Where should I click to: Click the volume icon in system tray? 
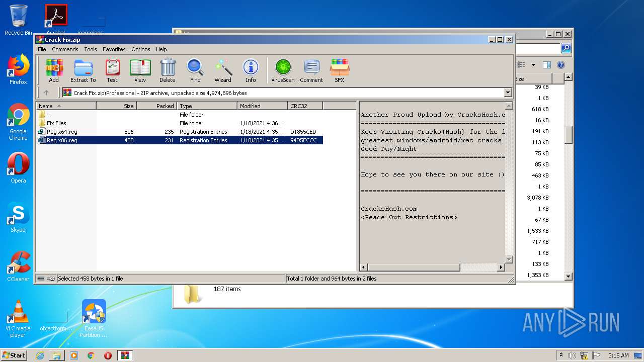[572, 355]
